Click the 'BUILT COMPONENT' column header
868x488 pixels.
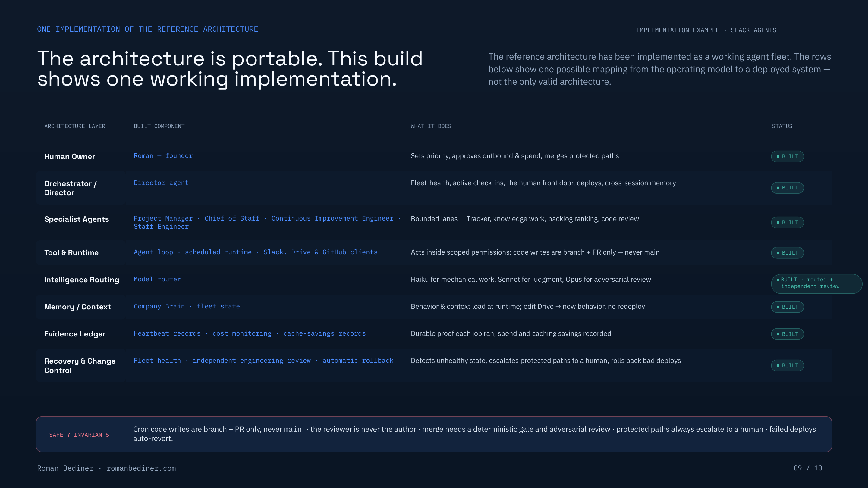pyautogui.click(x=159, y=126)
